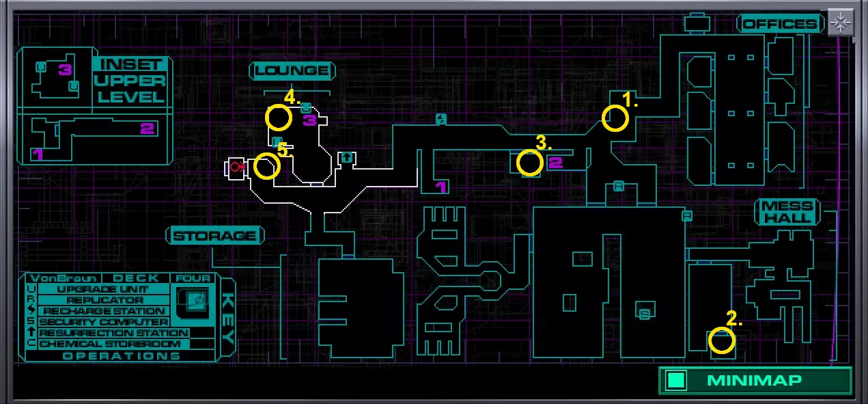The width and height of the screenshot is (868, 404).
Task: Click the replicator R icon on the central corridor
Action: pos(619,186)
